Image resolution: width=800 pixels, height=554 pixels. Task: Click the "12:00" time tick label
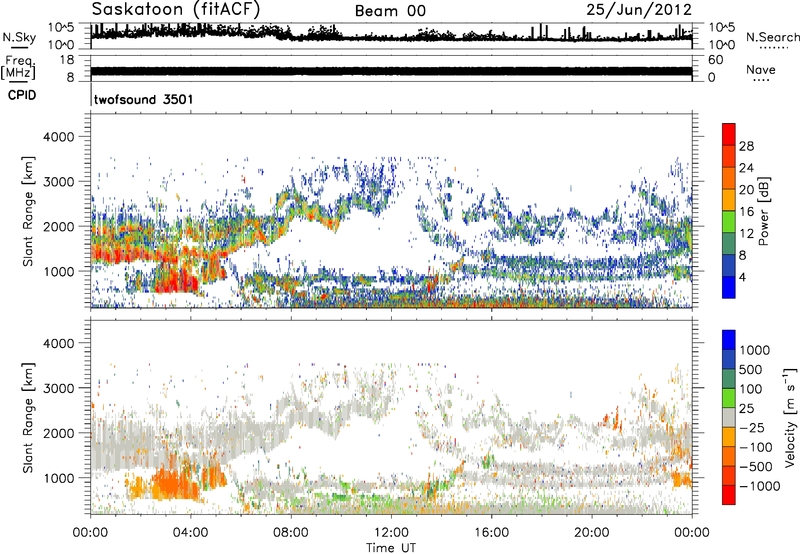click(x=391, y=533)
